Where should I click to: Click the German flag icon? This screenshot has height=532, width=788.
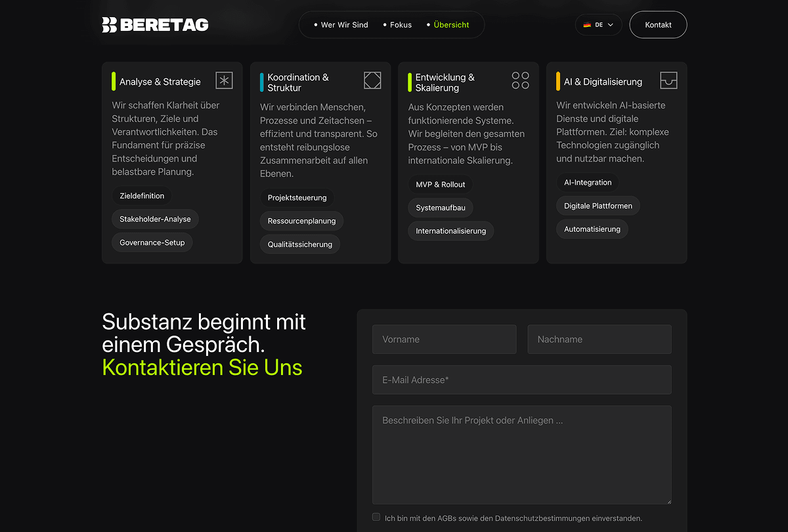pyautogui.click(x=587, y=25)
